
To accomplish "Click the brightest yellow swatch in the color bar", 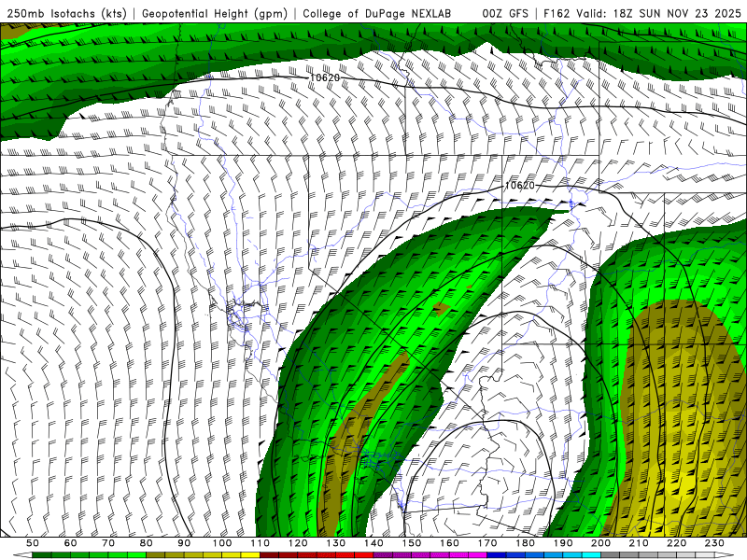I will coord(250,555).
